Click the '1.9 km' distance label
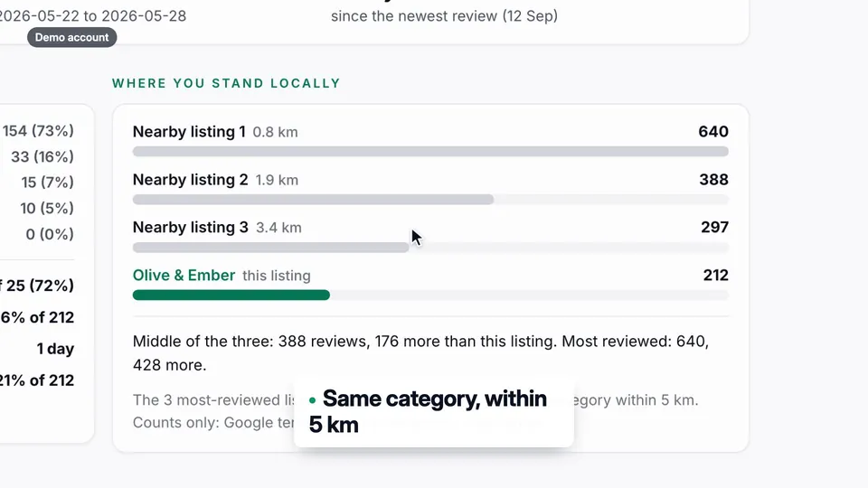 click(277, 181)
